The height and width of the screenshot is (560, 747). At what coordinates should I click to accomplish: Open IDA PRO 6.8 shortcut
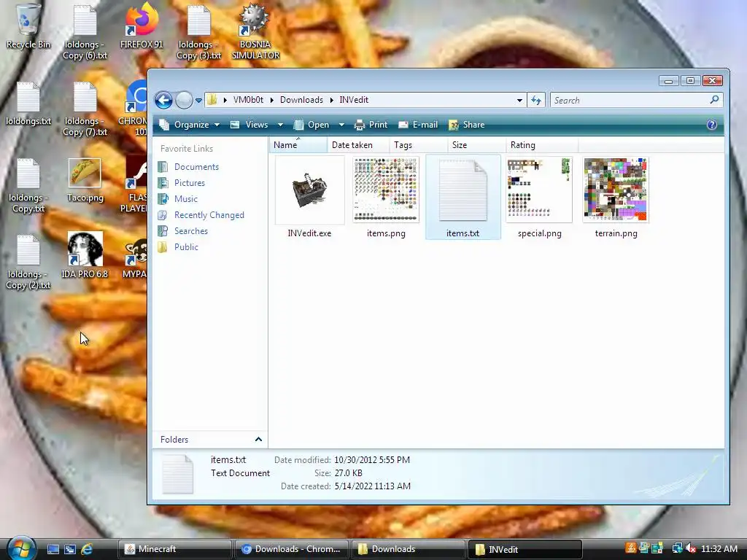coord(85,254)
